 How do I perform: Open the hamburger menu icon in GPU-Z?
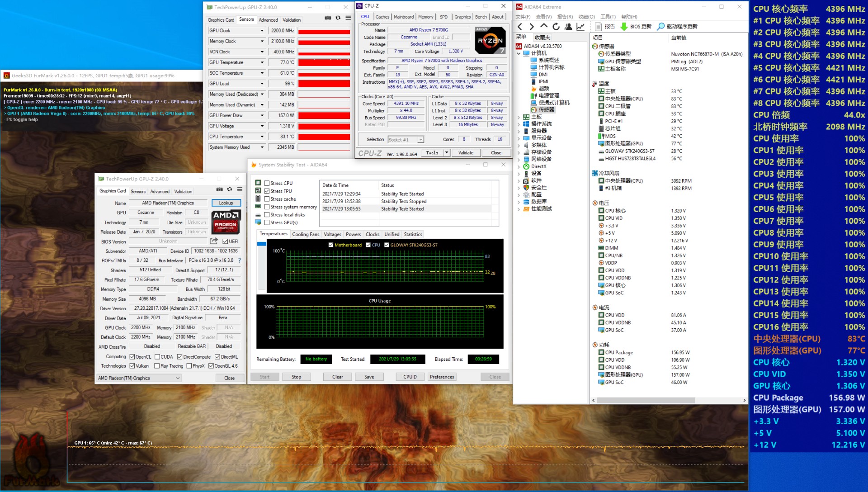[347, 17]
